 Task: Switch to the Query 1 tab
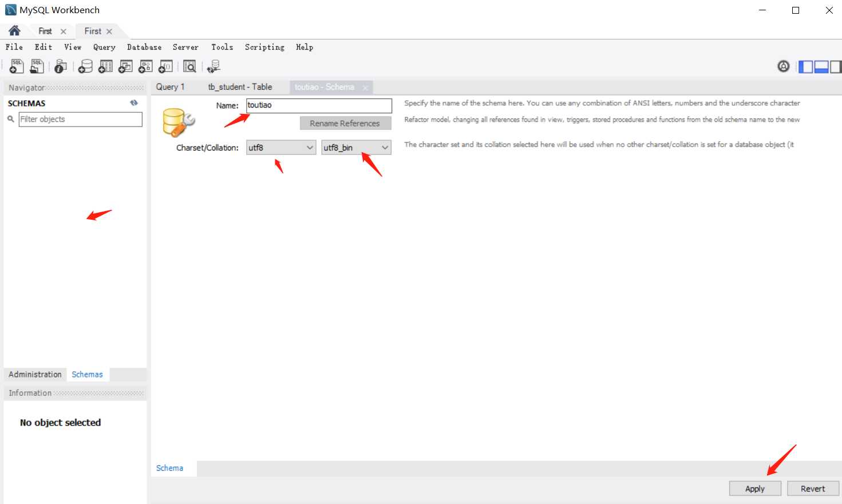(x=171, y=87)
